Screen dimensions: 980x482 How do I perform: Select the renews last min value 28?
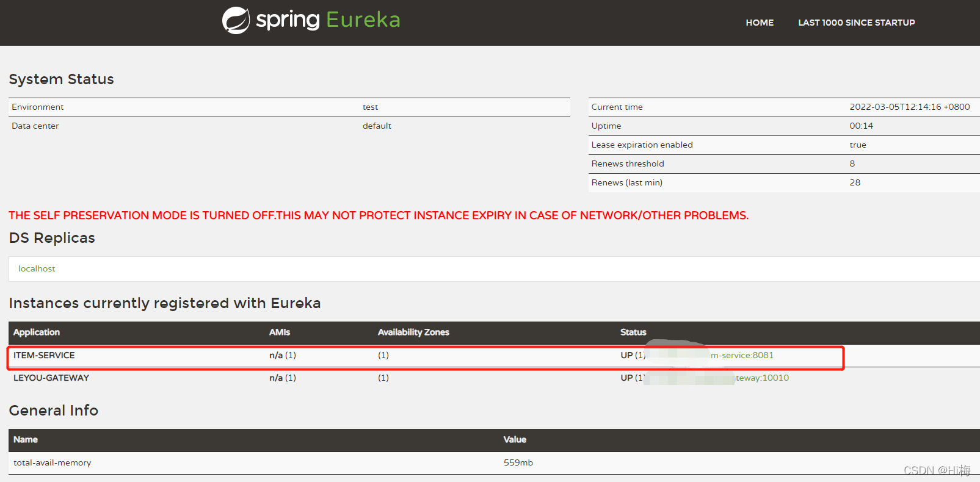[855, 182]
